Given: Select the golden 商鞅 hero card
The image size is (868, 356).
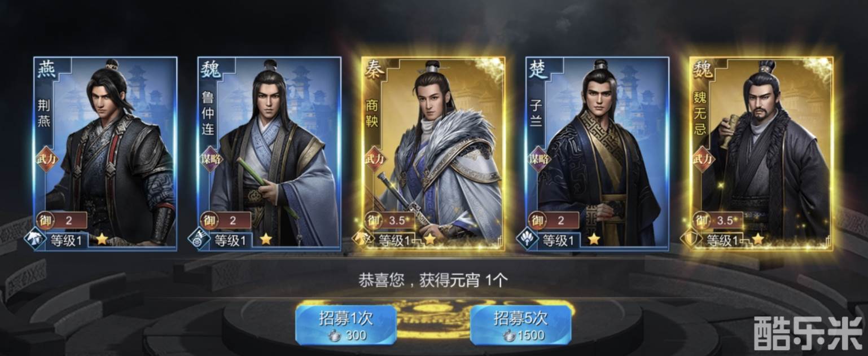Looking at the screenshot, I should click(x=433, y=153).
